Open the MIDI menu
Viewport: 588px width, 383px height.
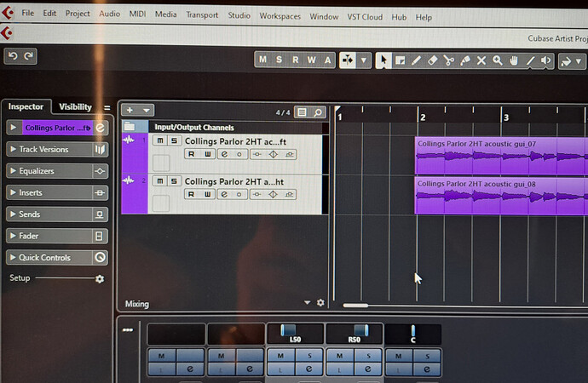[x=137, y=14]
